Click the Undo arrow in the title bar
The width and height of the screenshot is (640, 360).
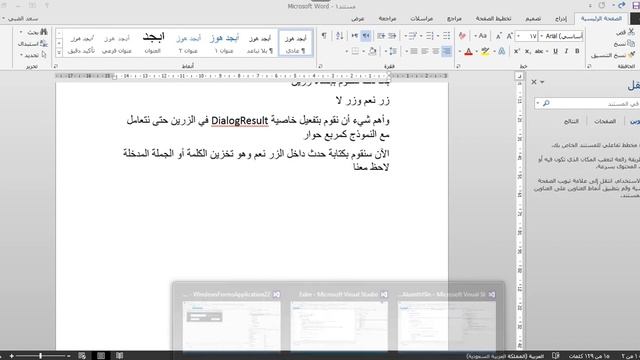click(621, 5)
